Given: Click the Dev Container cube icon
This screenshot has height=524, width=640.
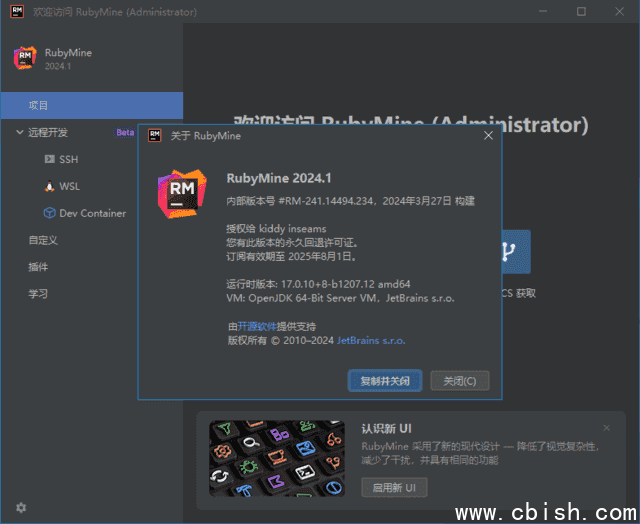Looking at the screenshot, I should 49,213.
